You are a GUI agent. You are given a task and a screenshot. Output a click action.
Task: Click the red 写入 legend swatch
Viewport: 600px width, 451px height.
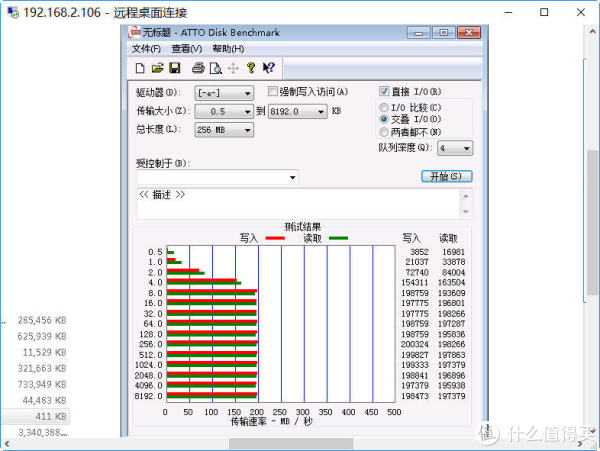click(x=275, y=238)
